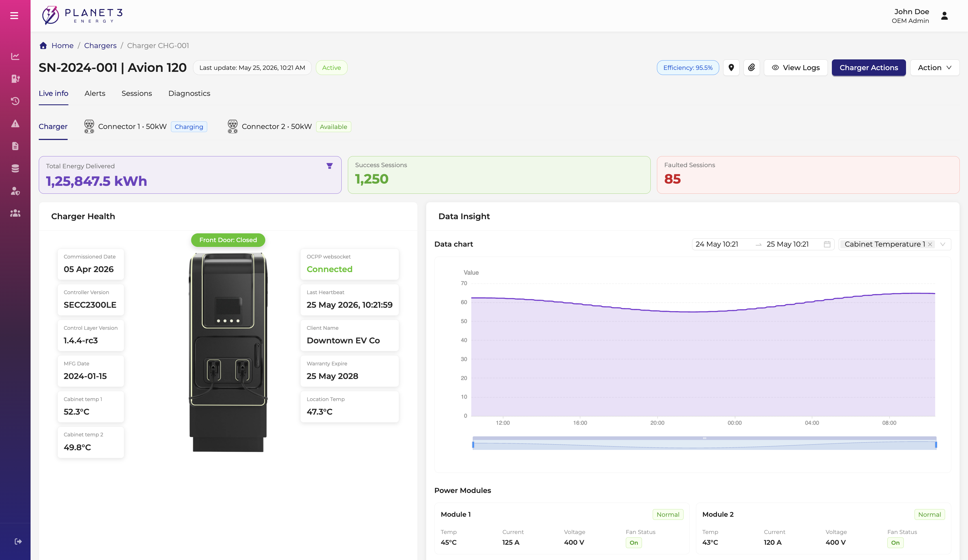Viewport: 968px width, 560px height.
Task: Click eye icon on View Logs
Action: (x=775, y=68)
